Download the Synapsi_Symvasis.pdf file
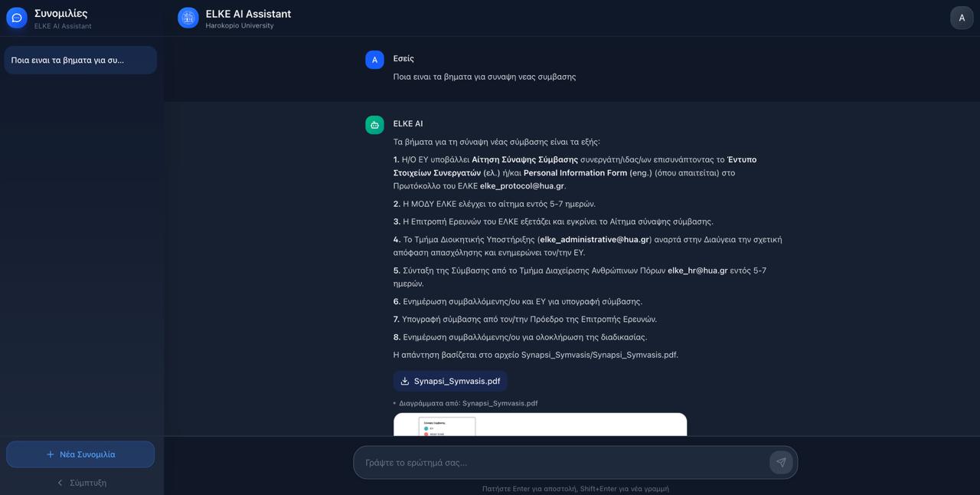Viewport: 980px width, 495px height. click(456, 381)
